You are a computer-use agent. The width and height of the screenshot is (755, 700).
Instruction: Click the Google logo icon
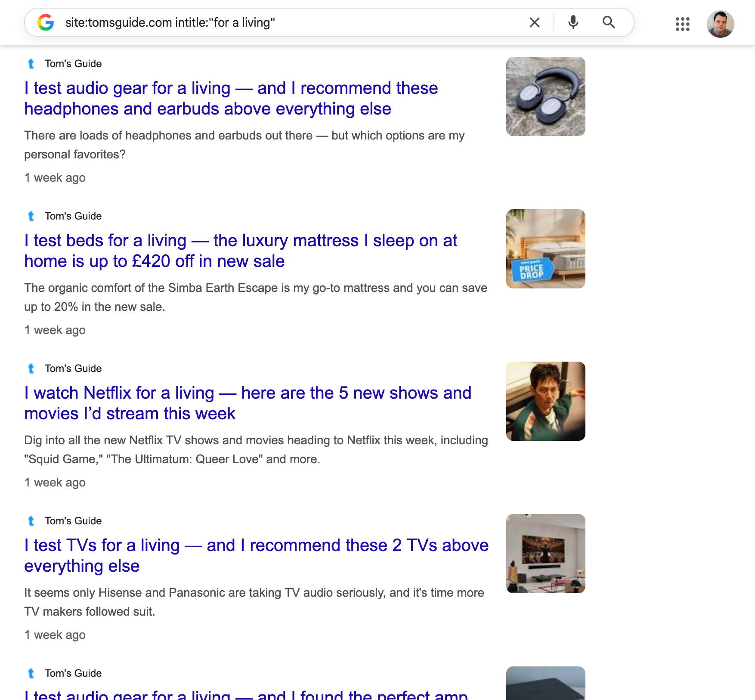pos(46,22)
